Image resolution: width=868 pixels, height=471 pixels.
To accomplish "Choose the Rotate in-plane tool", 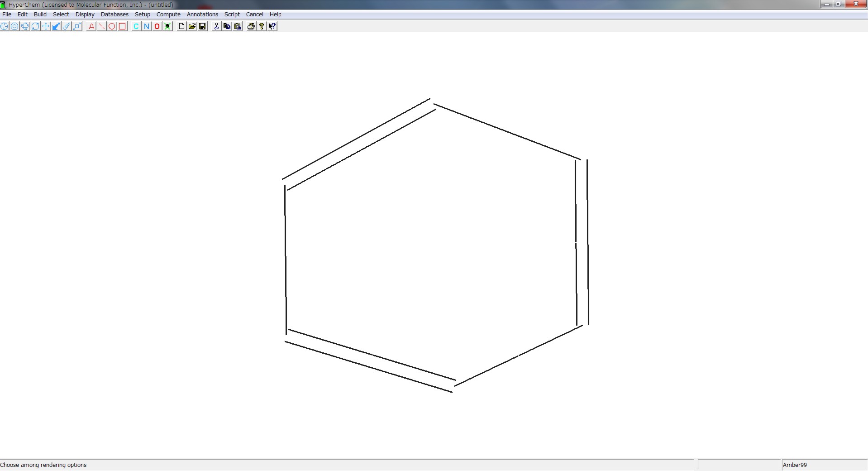I will click(35, 26).
